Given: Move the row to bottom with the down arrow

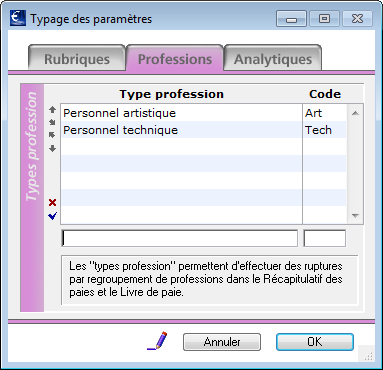Looking at the screenshot, I should pyautogui.click(x=52, y=148).
